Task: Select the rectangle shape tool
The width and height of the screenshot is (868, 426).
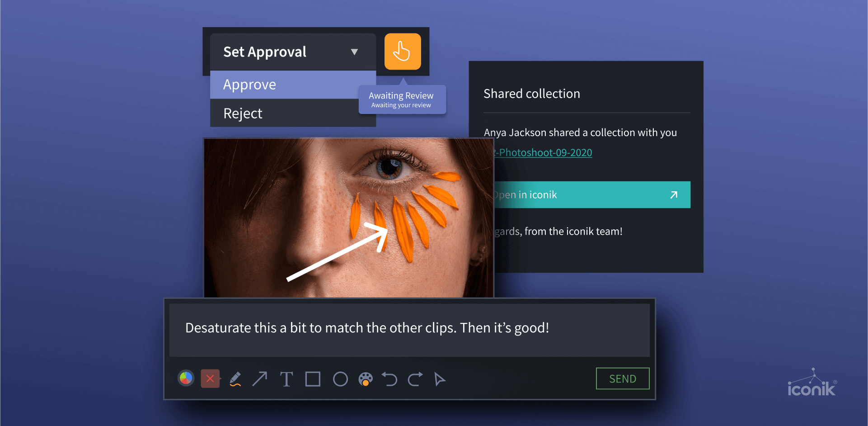Action: pos(313,379)
